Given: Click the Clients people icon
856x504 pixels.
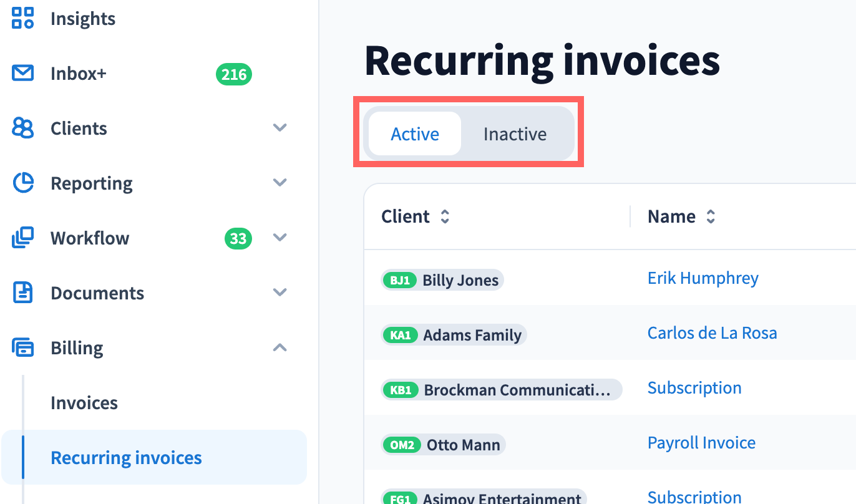Looking at the screenshot, I should pos(23,128).
